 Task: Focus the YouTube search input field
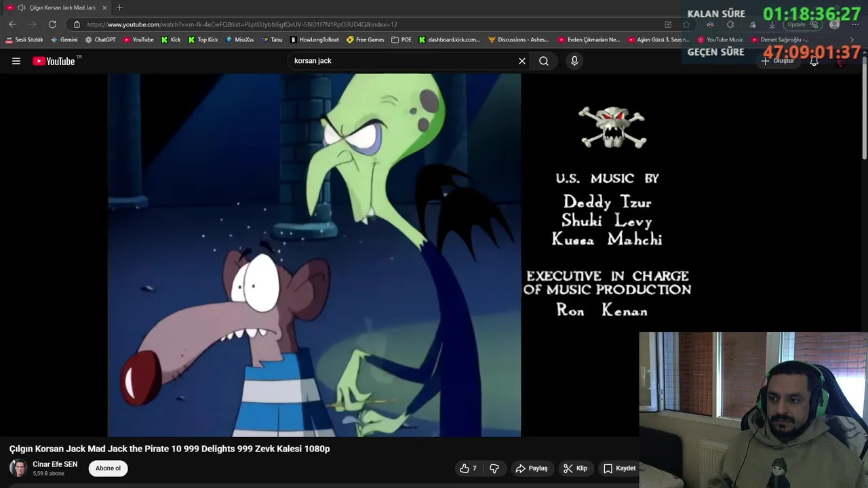pos(403,61)
